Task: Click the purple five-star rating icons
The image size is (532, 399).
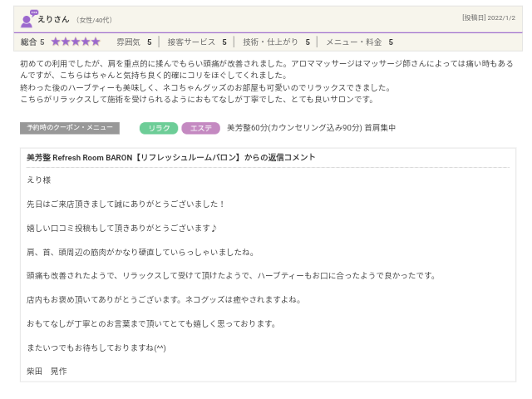Action: coord(76,42)
